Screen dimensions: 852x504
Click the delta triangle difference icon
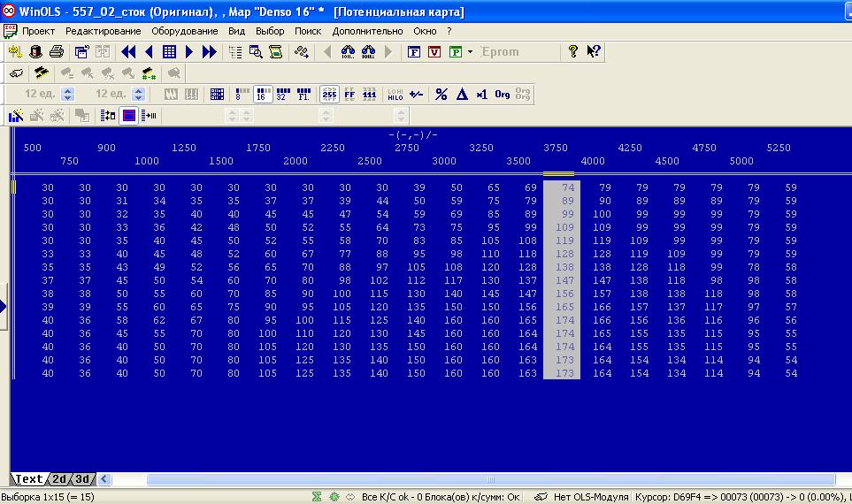click(461, 95)
